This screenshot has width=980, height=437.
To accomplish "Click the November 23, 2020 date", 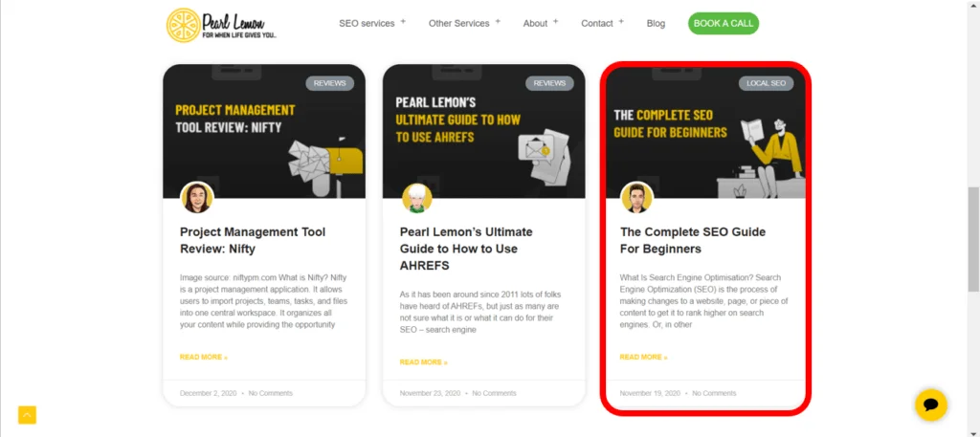I will pos(430,393).
